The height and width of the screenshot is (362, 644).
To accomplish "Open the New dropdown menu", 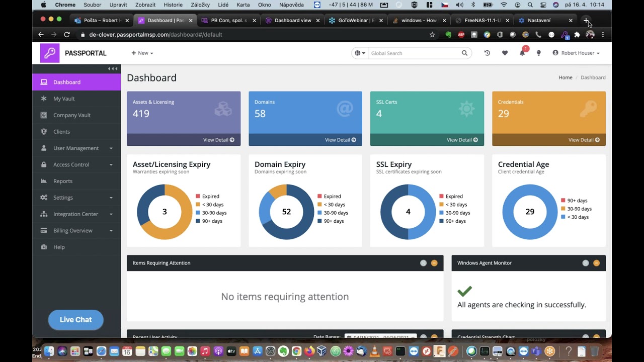I will coord(142,53).
